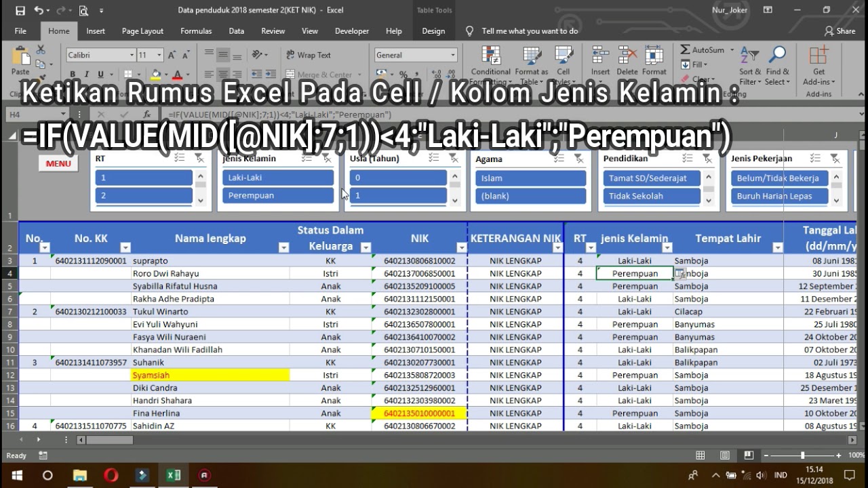The width and height of the screenshot is (868, 488).
Task: Open Opera browser from taskbar
Action: 111,475
